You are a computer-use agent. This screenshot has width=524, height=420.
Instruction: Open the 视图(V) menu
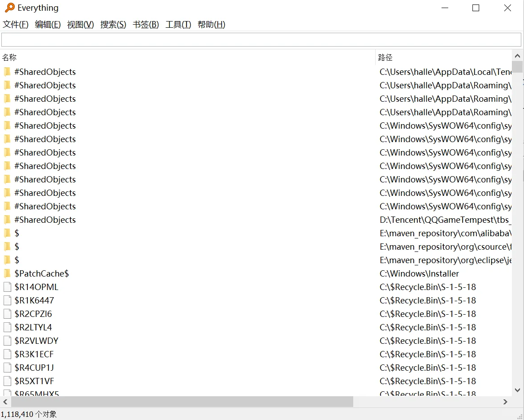81,24
